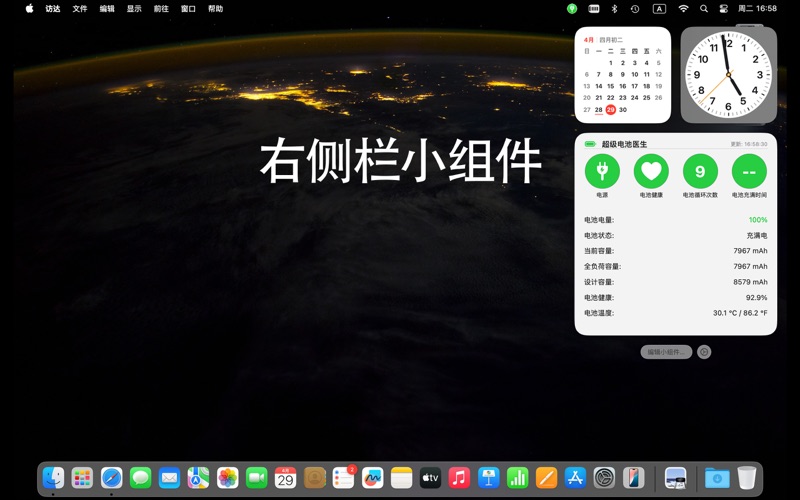Click 超级电池医生 widget title
The height and width of the screenshot is (500, 800).
pyautogui.click(x=624, y=144)
